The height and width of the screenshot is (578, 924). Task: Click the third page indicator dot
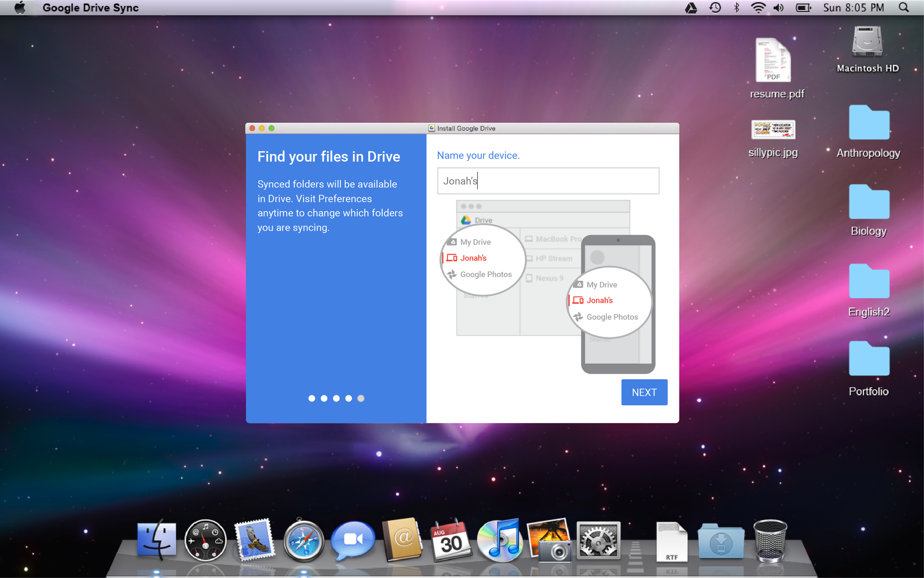[x=336, y=398]
